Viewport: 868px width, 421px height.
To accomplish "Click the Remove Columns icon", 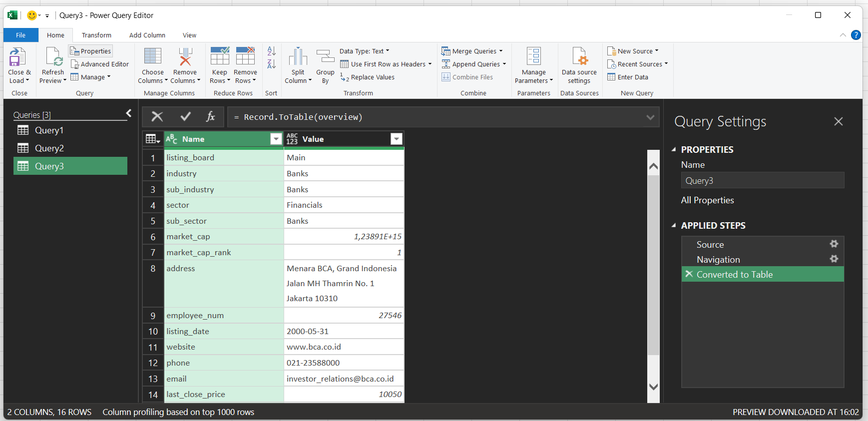I will [185, 56].
